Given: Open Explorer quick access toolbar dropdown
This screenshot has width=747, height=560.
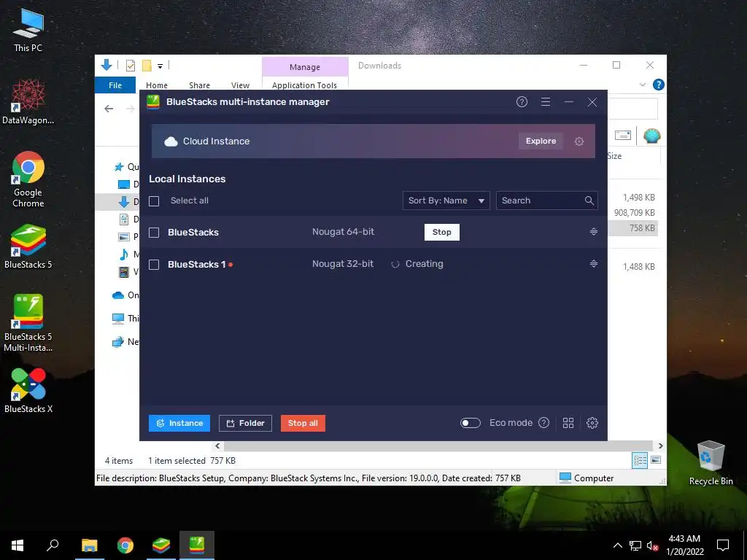Looking at the screenshot, I should (160, 66).
